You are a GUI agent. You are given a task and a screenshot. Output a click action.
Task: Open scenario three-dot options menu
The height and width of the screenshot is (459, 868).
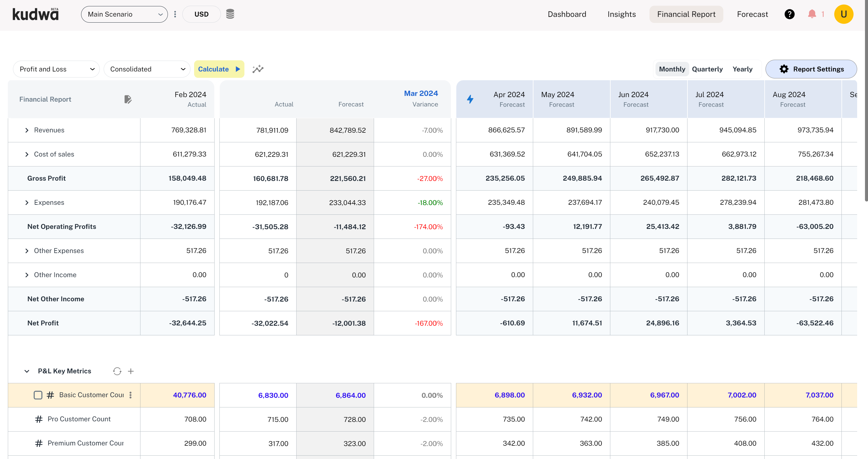tap(175, 14)
